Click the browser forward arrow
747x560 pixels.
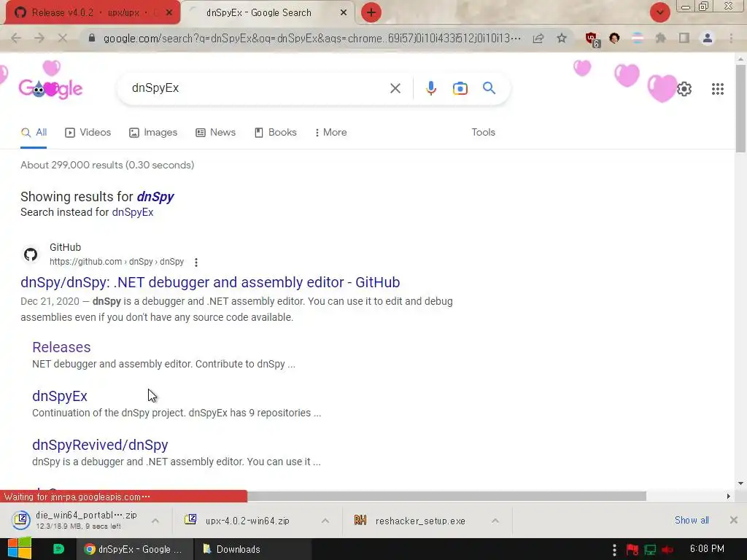point(39,38)
